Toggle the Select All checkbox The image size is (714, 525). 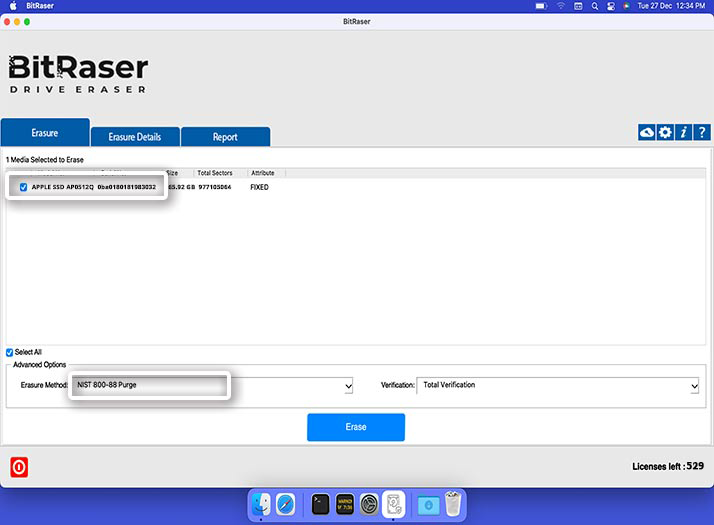(10, 352)
